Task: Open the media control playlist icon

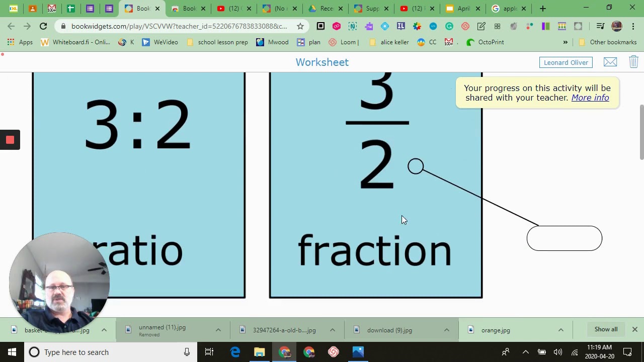Action: click(x=600, y=26)
